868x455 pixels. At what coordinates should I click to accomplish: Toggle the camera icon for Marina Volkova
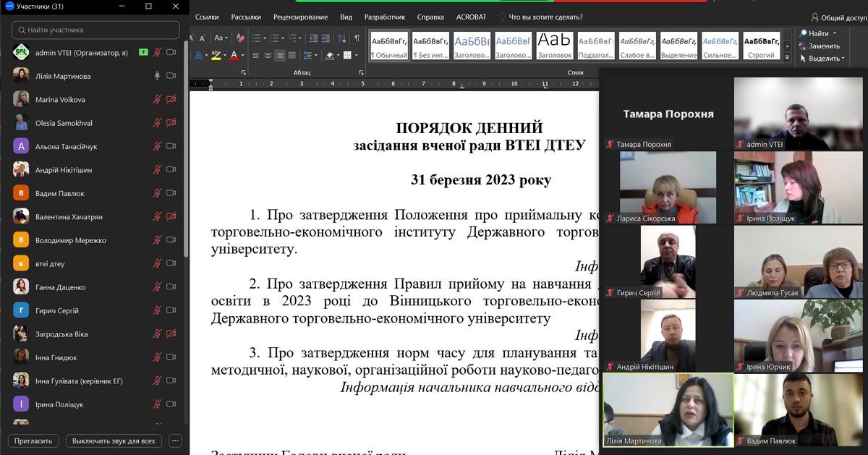pyautogui.click(x=171, y=100)
